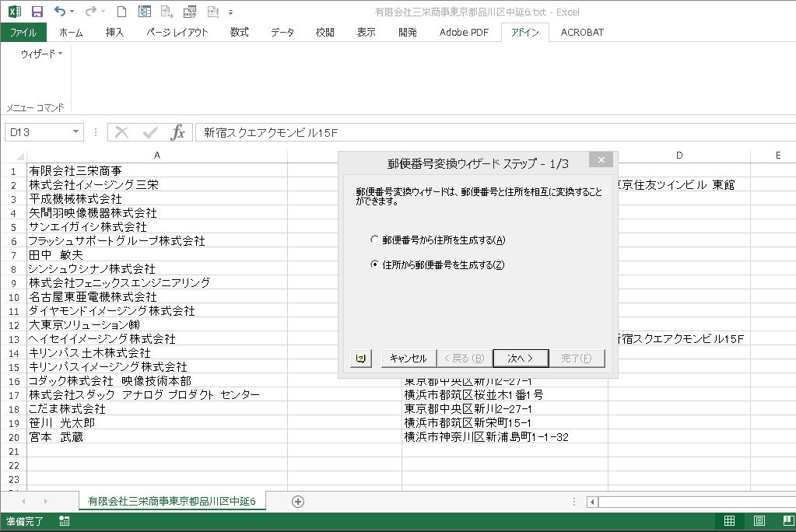This screenshot has width=796, height=532.
Task: Open Insert Function fx button
Action: 177,132
